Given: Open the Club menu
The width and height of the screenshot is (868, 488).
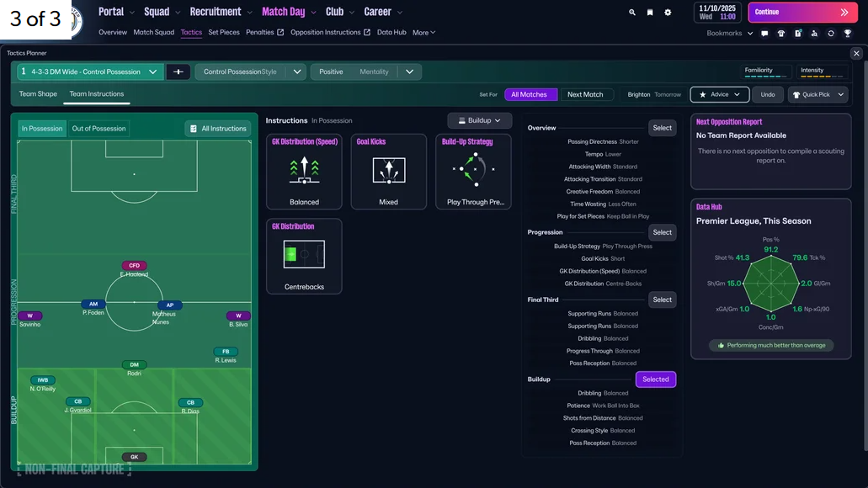Looking at the screenshot, I should pos(339,12).
